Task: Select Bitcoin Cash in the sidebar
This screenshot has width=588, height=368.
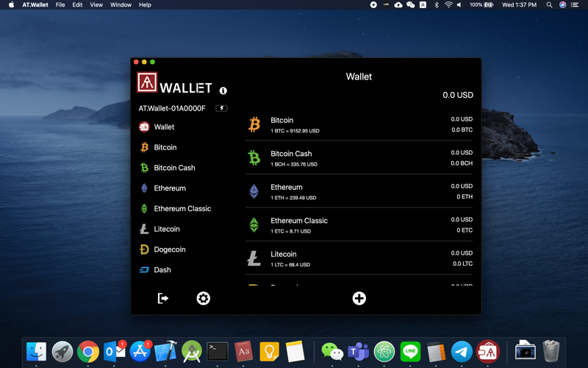Action: [173, 168]
